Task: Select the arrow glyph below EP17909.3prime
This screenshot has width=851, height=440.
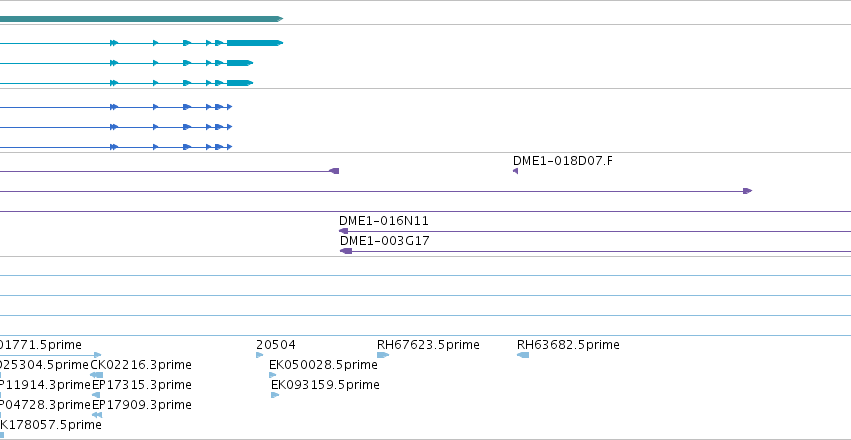Action: [x=97, y=415]
